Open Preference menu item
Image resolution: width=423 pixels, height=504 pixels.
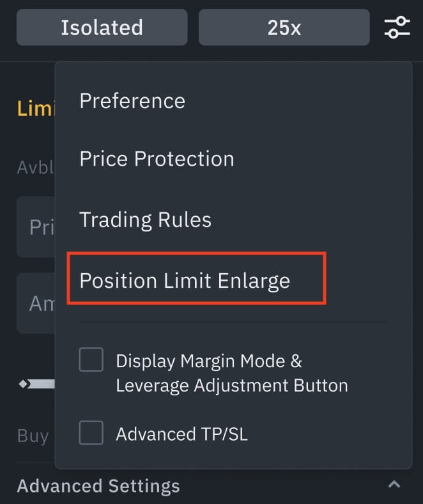point(132,101)
